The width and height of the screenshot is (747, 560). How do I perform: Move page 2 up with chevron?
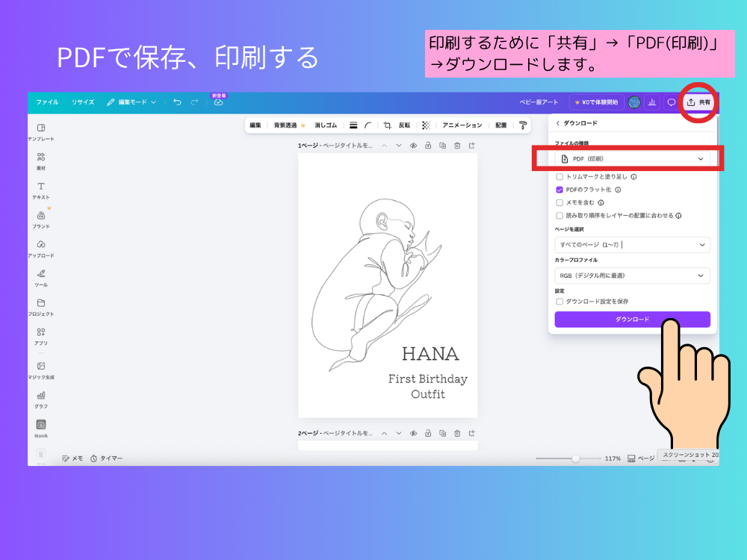click(384, 433)
